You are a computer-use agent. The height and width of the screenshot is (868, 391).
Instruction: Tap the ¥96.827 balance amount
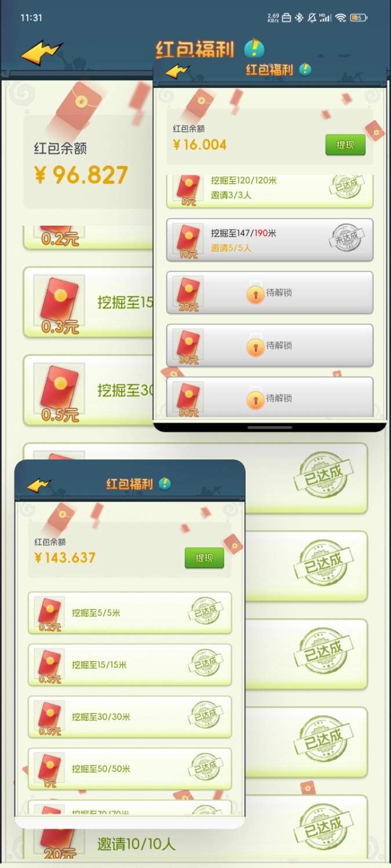click(81, 175)
